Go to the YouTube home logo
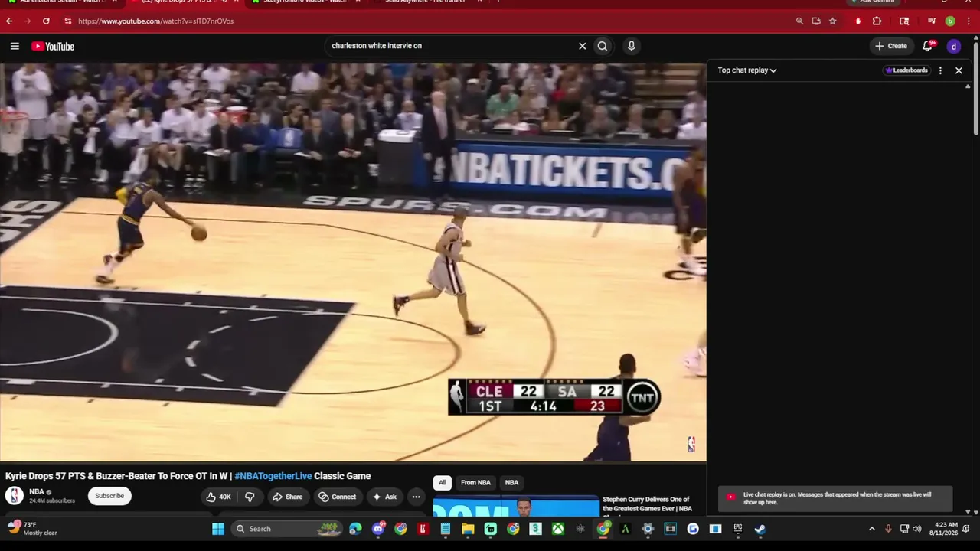This screenshot has width=980, height=551. click(53, 46)
